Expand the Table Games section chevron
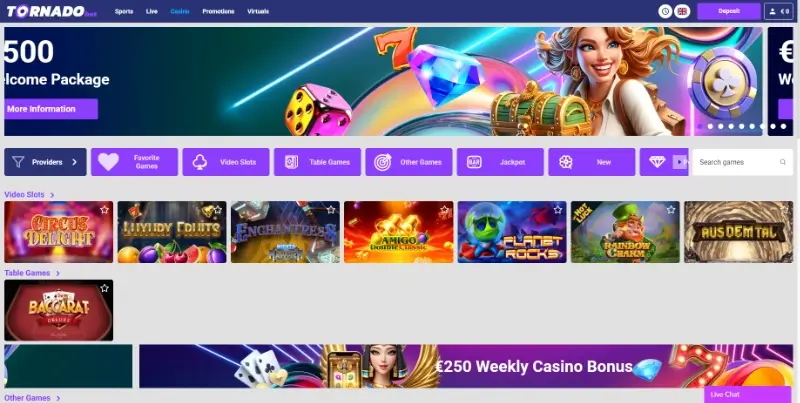 pyautogui.click(x=58, y=273)
